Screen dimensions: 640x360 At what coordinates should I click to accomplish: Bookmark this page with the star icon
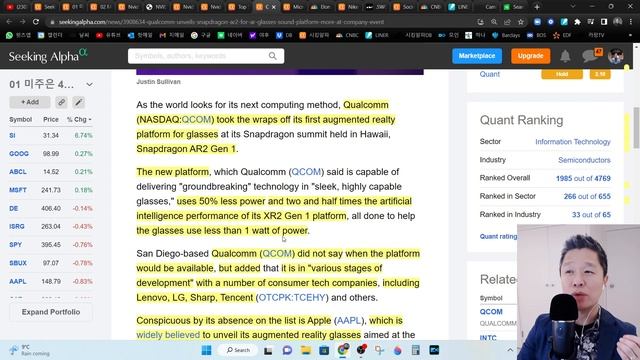tap(521, 22)
